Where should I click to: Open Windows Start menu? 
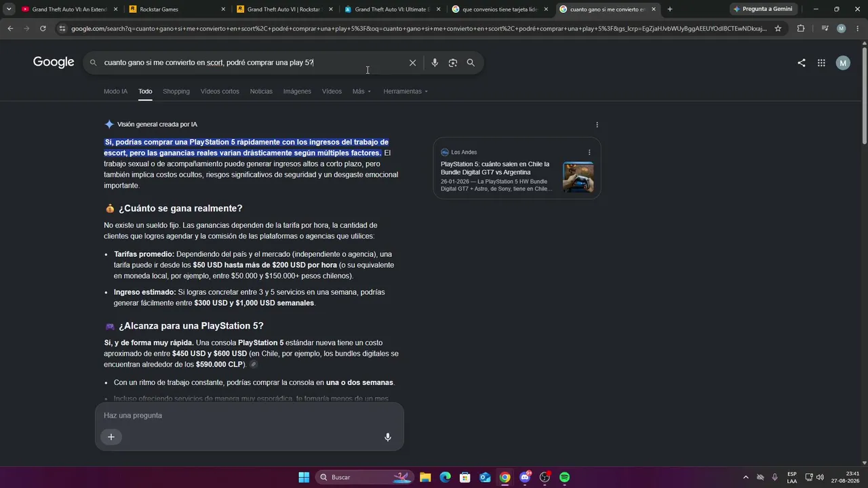pos(304,477)
